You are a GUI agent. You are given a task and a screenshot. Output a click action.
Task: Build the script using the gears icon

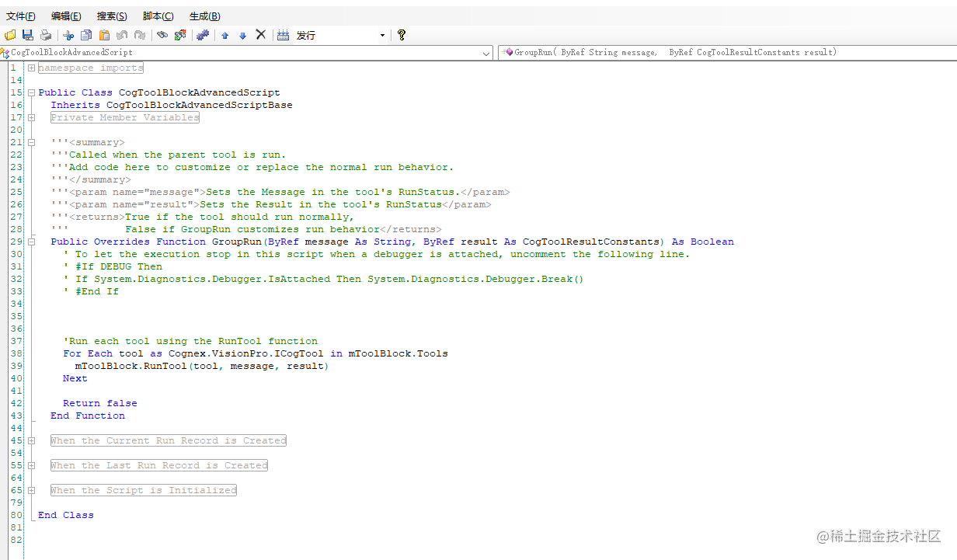click(x=202, y=34)
